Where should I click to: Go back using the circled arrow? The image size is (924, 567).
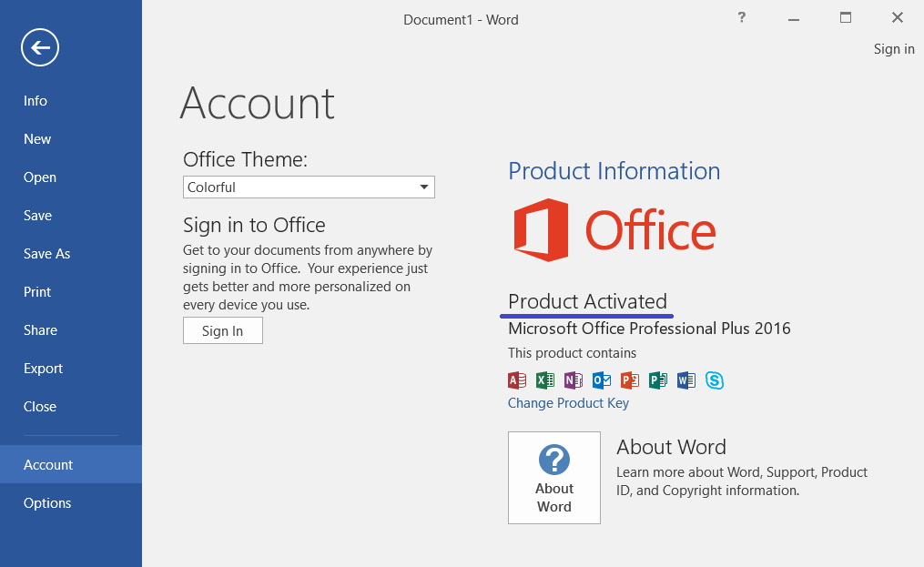40,47
